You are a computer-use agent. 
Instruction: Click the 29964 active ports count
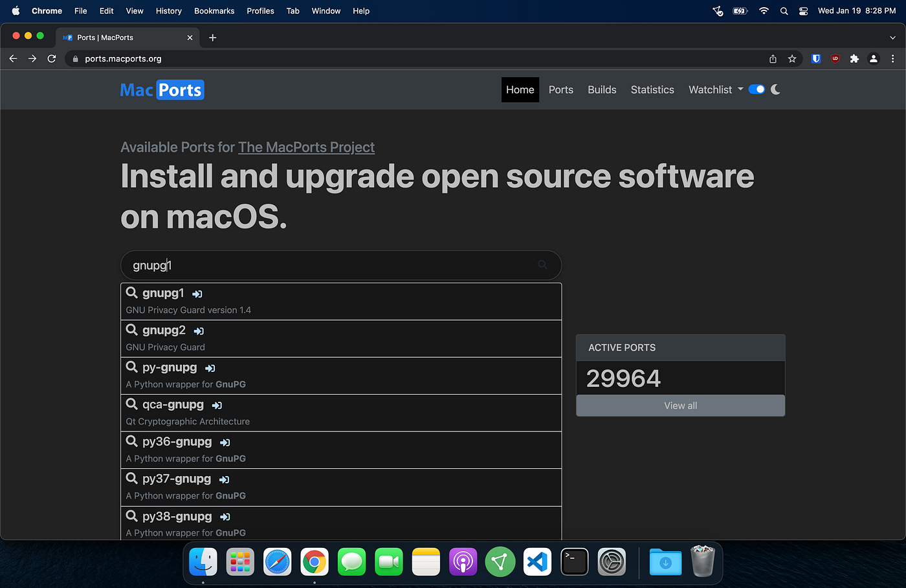pos(623,378)
